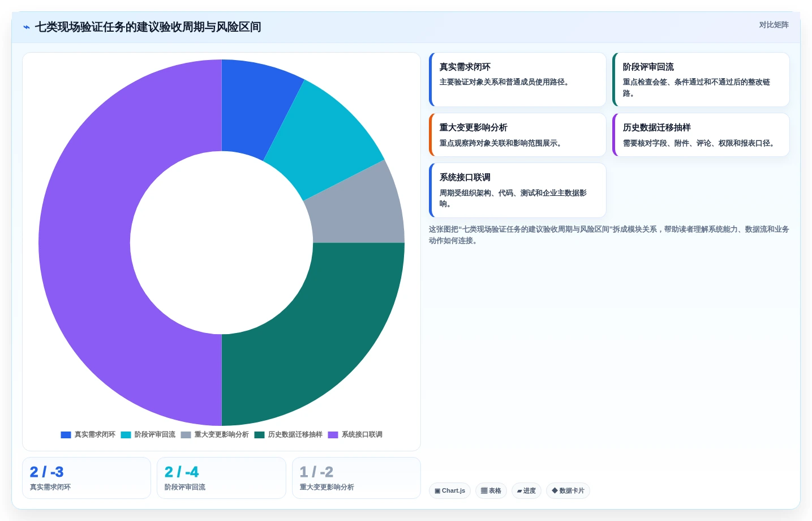Click the 表格 tag chip
The width and height of the screenshot is (812, 521).
point(491,491)
